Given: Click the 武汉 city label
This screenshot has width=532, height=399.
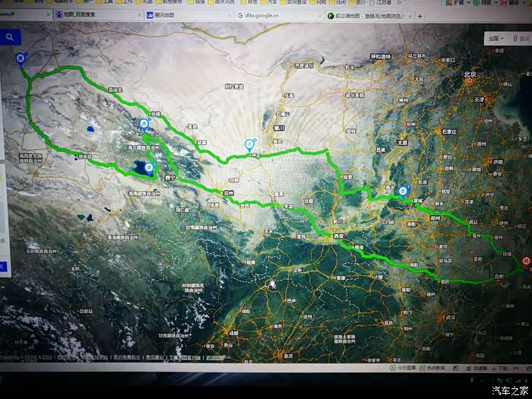Looking at the screenshot, I should 451,317.
